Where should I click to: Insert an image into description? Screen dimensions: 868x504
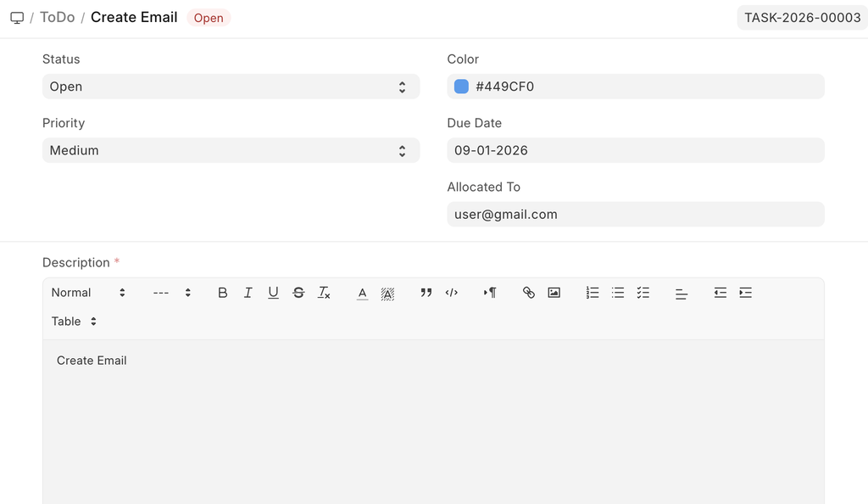click(x=554, y=293)
